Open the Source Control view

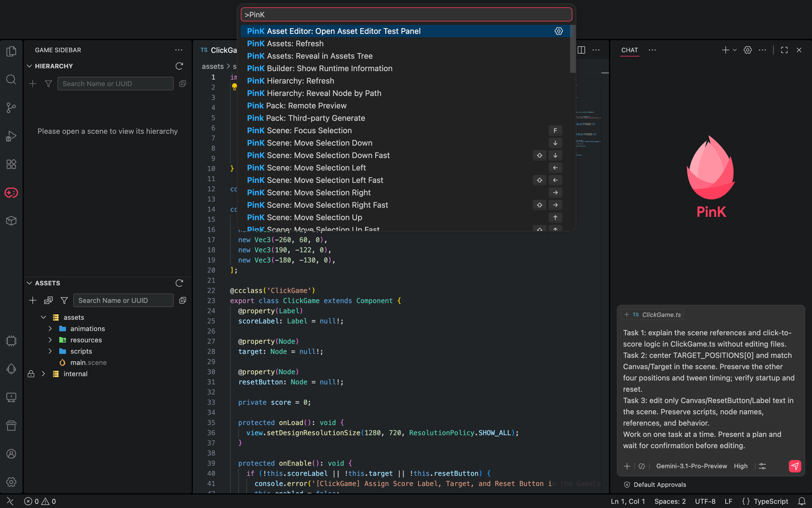click(11, 108)
